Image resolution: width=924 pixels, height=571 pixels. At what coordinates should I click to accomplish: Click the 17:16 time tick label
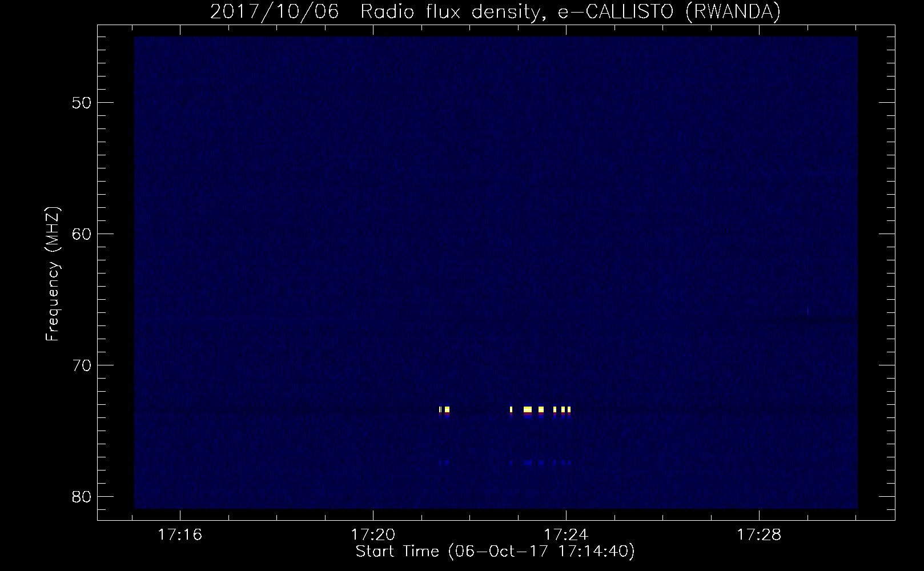point(180,535)
